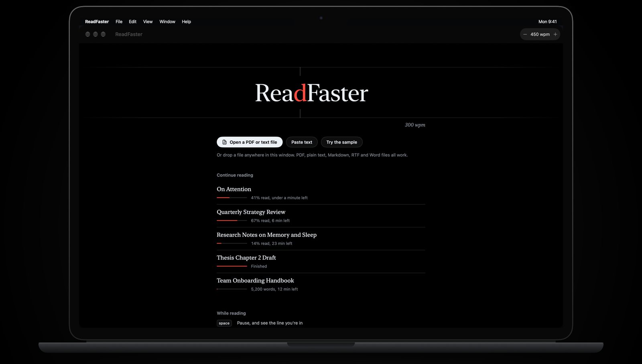The height and width of the screenshot is (364, 642).
Task: Click the '67% read, 6 min left' text
Action: point(270,221)
